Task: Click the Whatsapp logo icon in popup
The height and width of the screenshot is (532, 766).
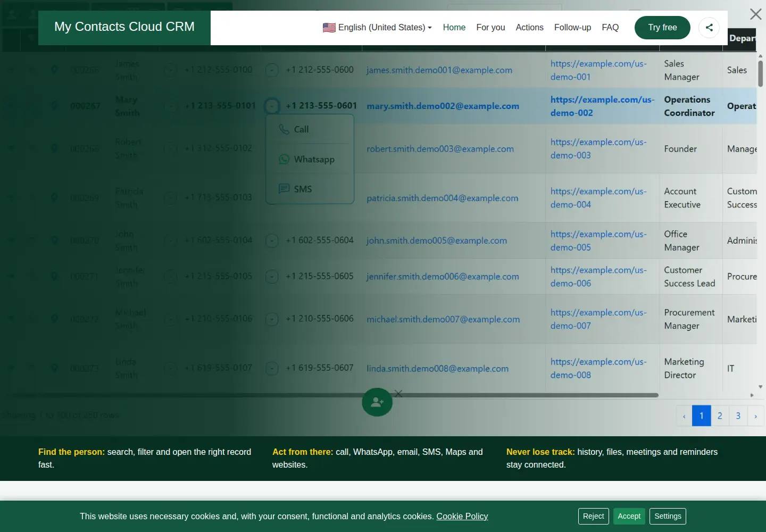Action: (284, 159)
